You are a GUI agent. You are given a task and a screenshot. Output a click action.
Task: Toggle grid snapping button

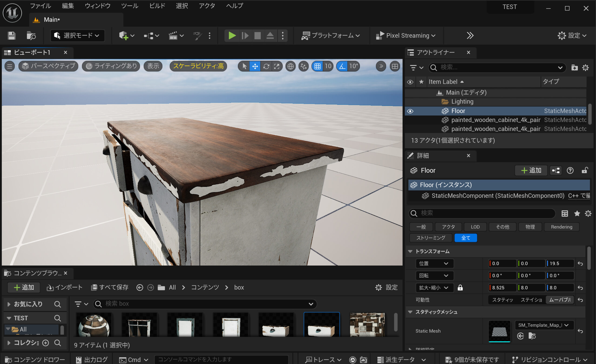(317, 66)
